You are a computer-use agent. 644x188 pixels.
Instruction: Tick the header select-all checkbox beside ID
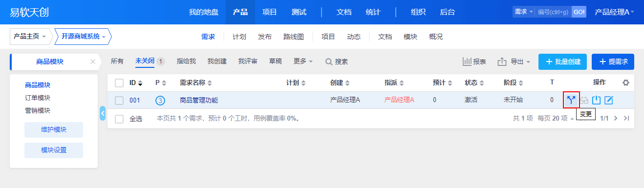pyautogui.click(x=119, y=83)
